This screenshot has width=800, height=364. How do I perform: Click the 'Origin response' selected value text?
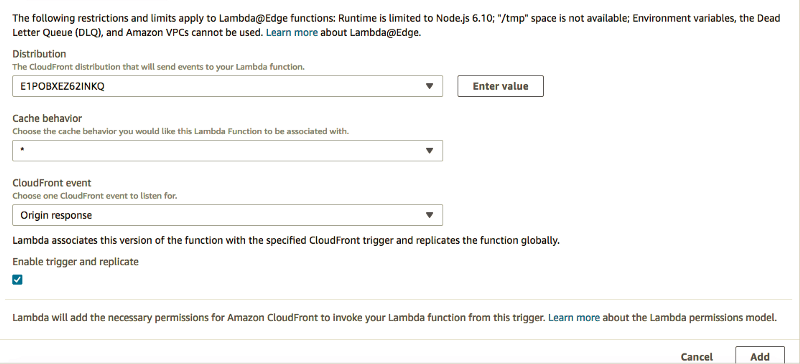pos(56,215)
